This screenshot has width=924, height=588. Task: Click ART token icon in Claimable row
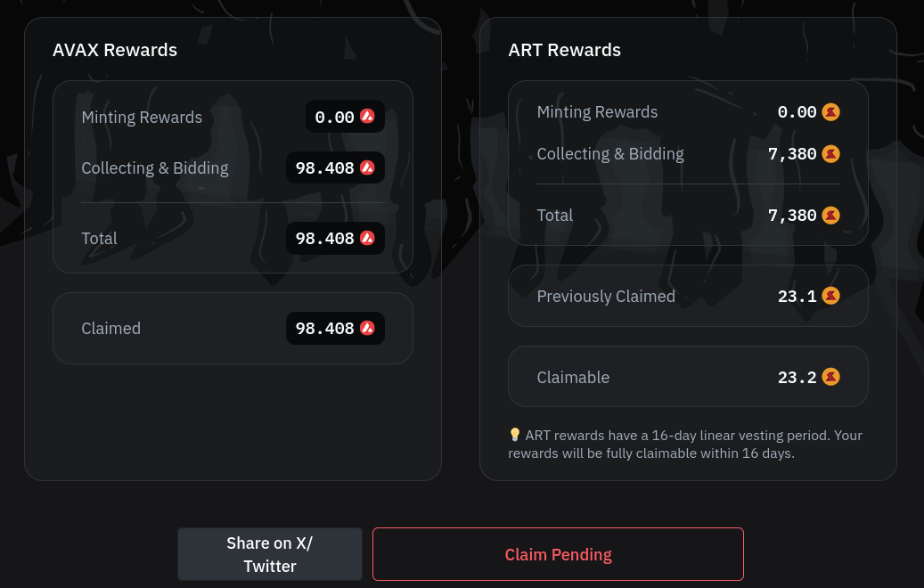(830, 377)
